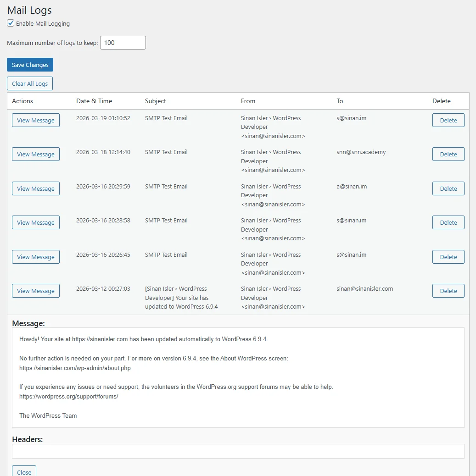Delete the 2026-03-16 20:26:45 log entry

pos(448,257)
